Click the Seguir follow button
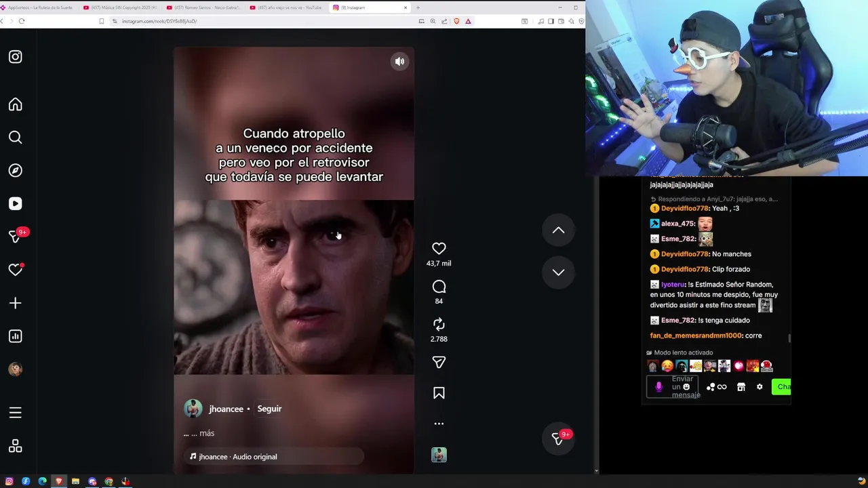868x488 pixels. (x=269, y=409)
